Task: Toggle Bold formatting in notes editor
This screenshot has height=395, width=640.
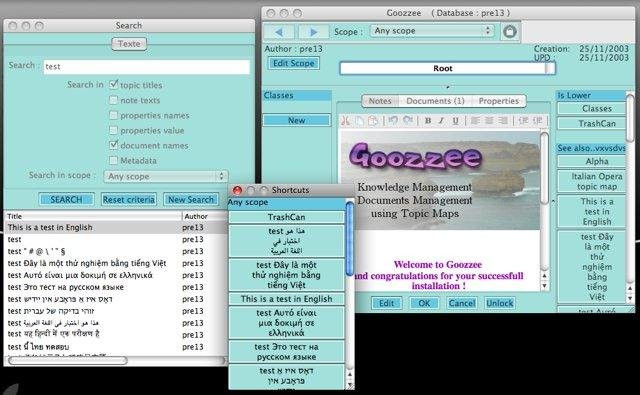Action: click(x=428, y=120)
